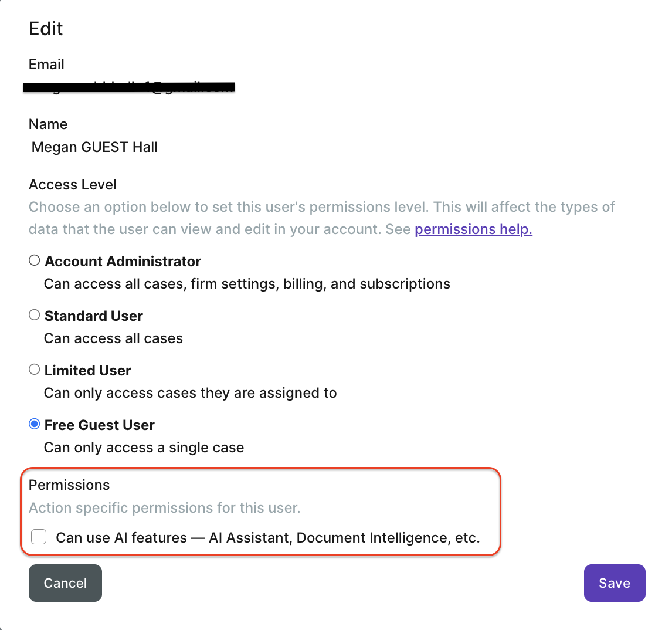Click the redacted Email field

129,86
